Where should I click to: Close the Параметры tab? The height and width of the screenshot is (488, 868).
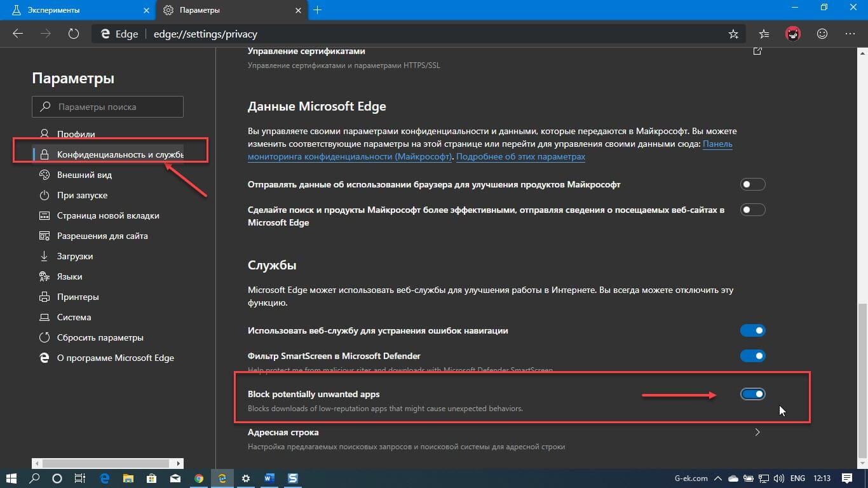click(299, 10)
